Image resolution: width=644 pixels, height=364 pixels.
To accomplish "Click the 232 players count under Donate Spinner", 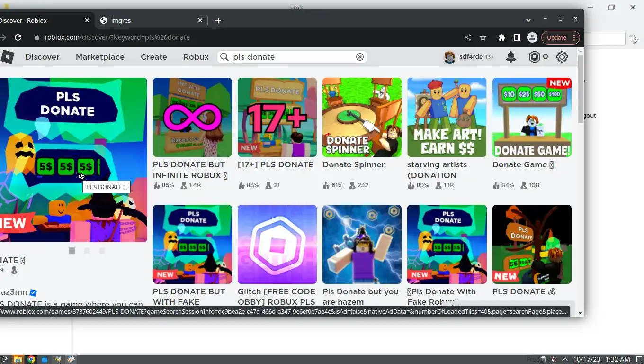I will pyautogui.click(x=358, y=185).
